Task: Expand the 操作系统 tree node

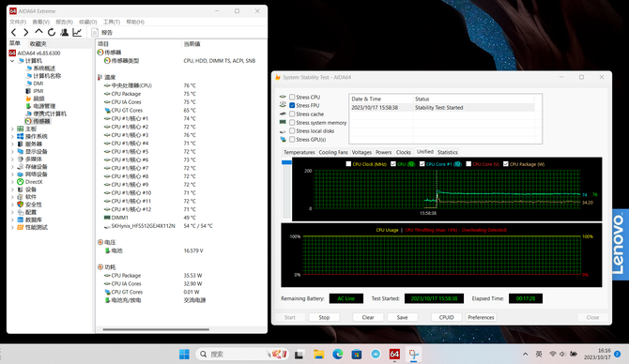Action: (x=12, y=137)
